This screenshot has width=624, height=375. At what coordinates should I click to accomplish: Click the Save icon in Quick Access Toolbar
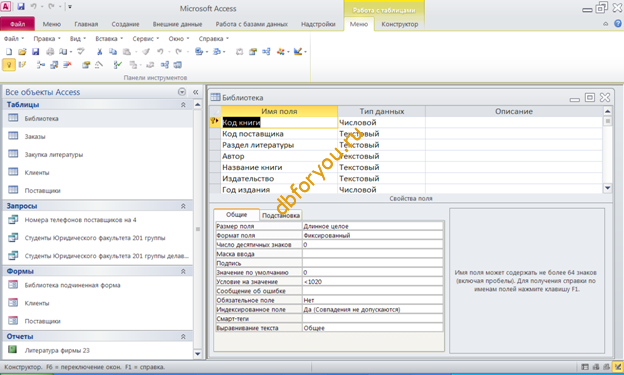coord(21,7)
